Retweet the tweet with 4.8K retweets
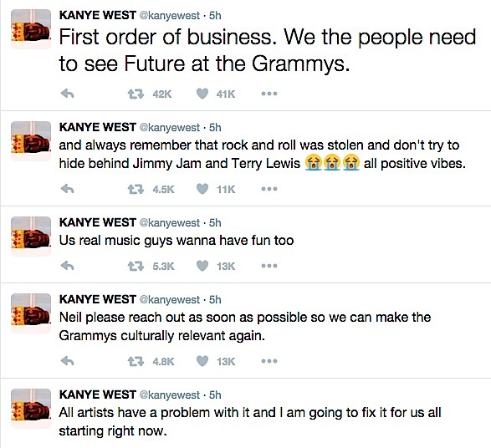This screenshot has width=491, height=448. tap(136, 362)
